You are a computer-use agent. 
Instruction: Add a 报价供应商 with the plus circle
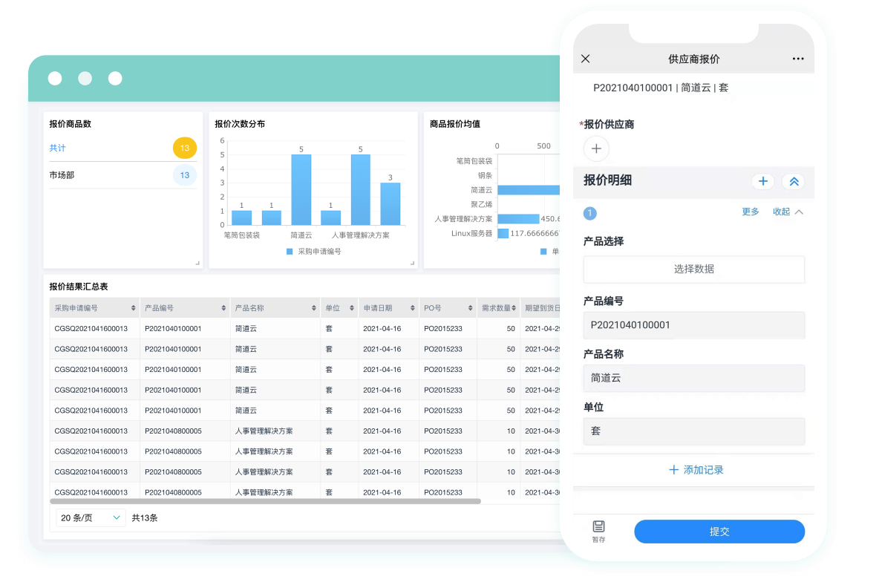coord(596,148)
